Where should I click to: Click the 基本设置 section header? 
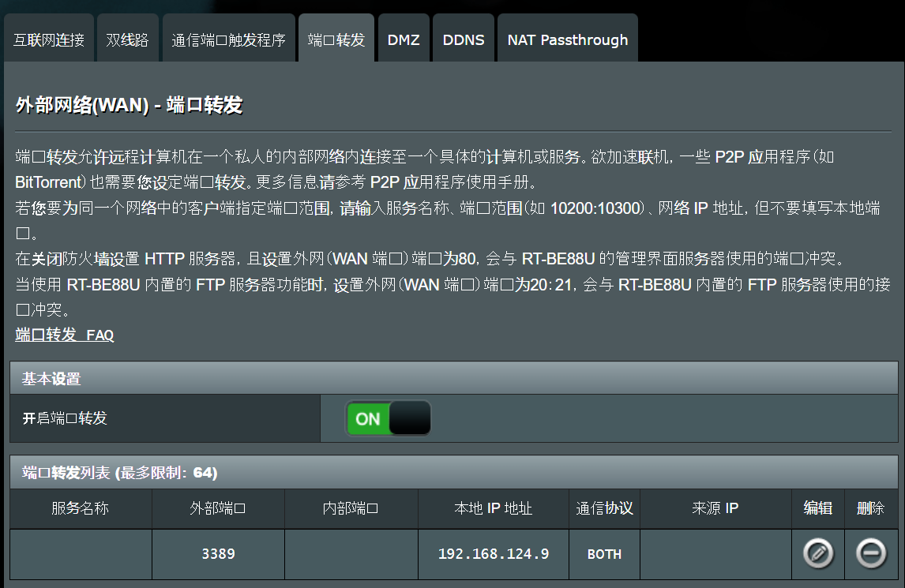[x=52, y=379]
